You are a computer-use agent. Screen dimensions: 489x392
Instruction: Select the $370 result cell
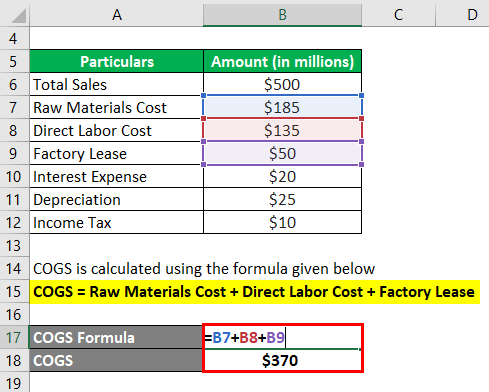[x=282, y=360]
